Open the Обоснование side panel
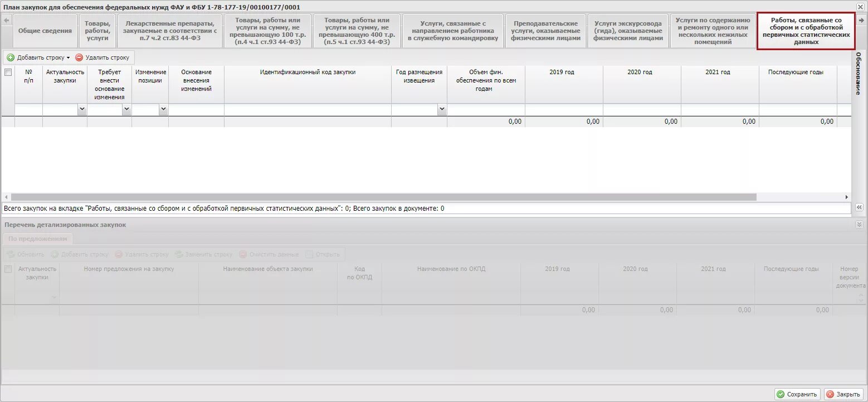 (859, 74)
